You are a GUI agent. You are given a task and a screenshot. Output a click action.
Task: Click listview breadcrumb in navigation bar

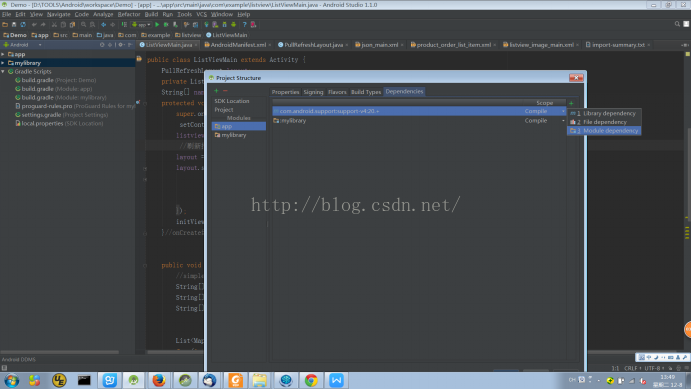[188, 35]
